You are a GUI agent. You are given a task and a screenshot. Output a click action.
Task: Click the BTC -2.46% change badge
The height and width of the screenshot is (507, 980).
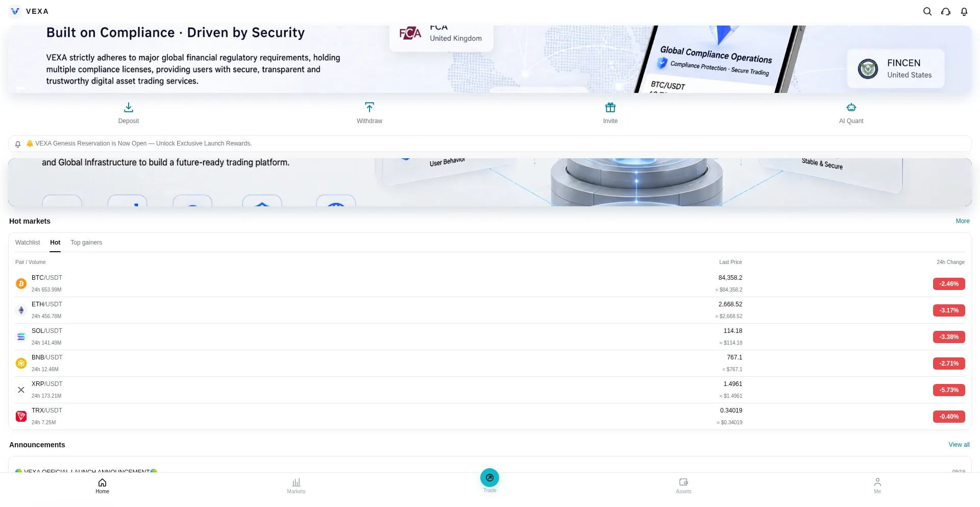(949, 284)
